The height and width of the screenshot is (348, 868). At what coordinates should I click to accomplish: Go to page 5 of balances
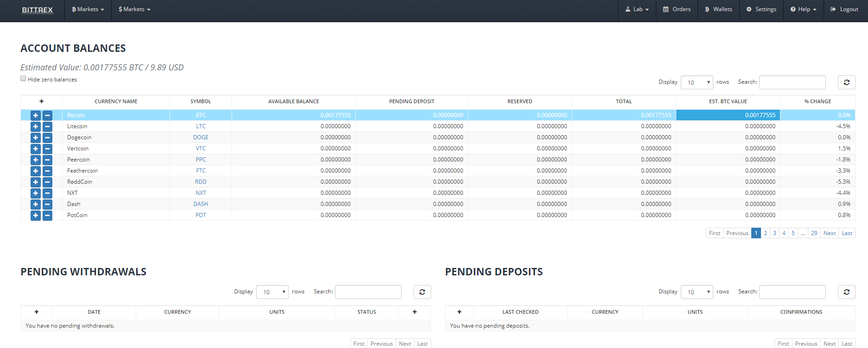coord(793,233)
